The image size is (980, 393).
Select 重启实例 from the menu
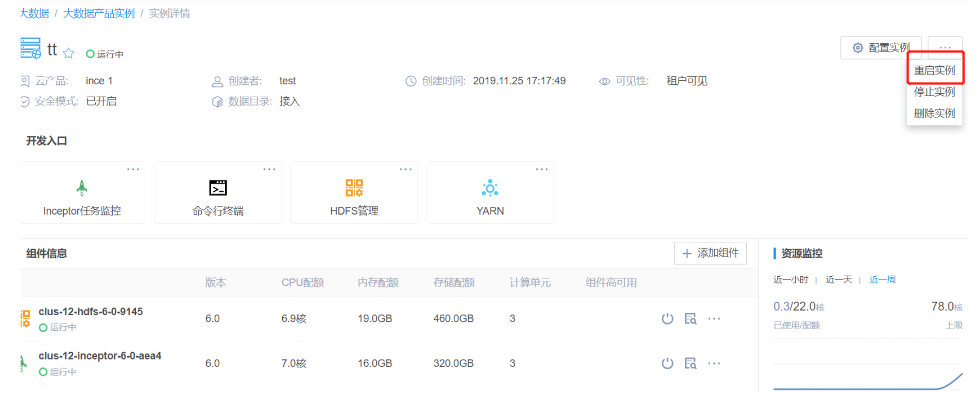pyautogui.click(x=934, y=70)
